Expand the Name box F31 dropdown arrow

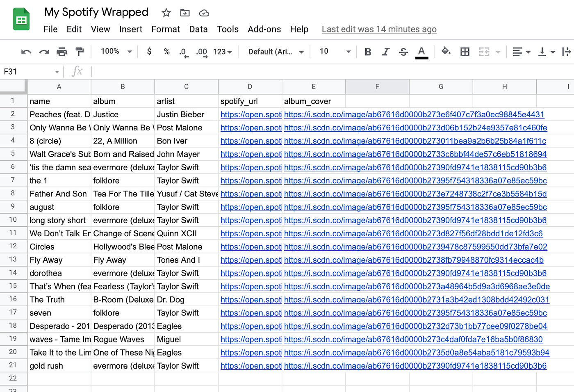click(x=57, y=72)
